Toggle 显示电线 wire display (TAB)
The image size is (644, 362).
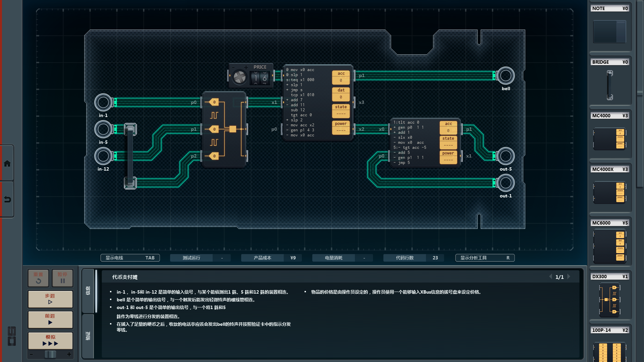pos(130,258)
